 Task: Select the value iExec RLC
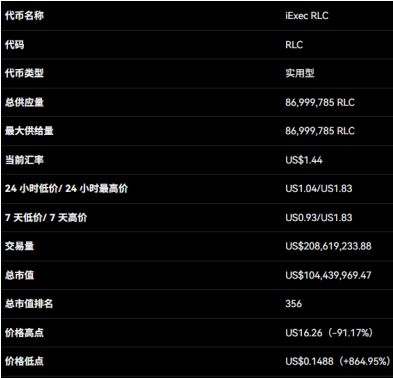(307, 16)
